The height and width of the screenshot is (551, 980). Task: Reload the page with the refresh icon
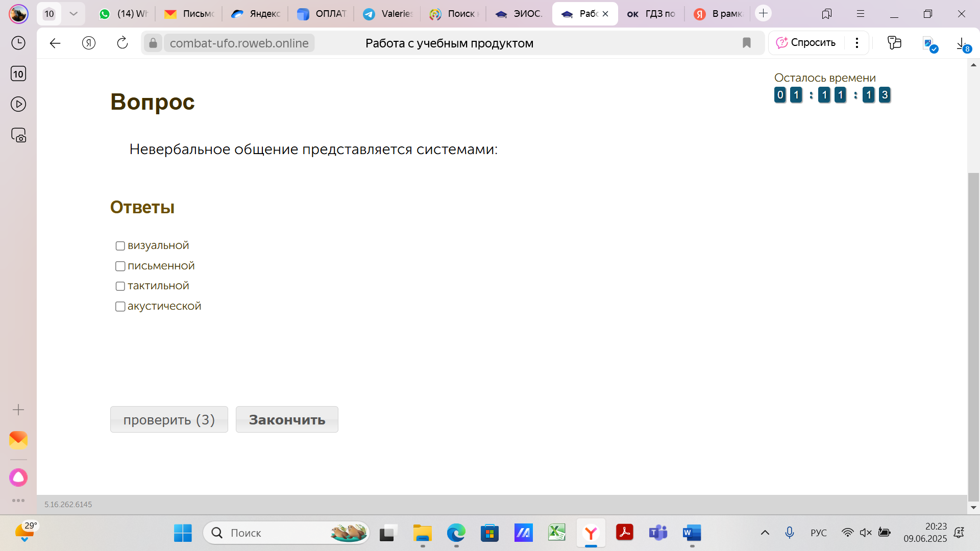(x=122, y=43)
